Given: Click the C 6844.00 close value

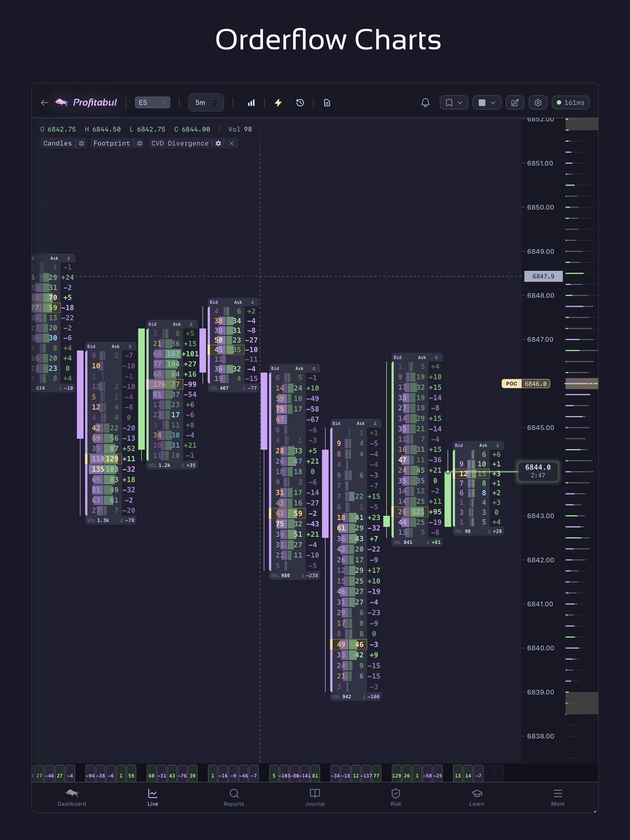Looking at the screenshot, I should (192, 129).
